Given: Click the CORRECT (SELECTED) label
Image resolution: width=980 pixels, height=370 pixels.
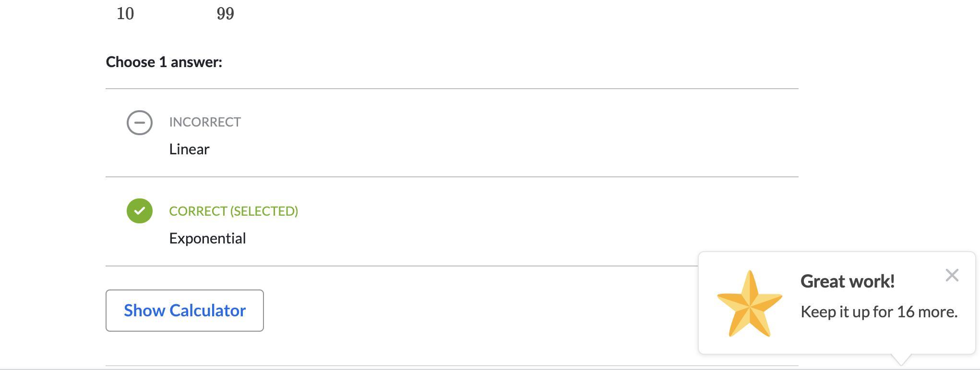Looking at the screenshot, I should [x=233, y=211].
